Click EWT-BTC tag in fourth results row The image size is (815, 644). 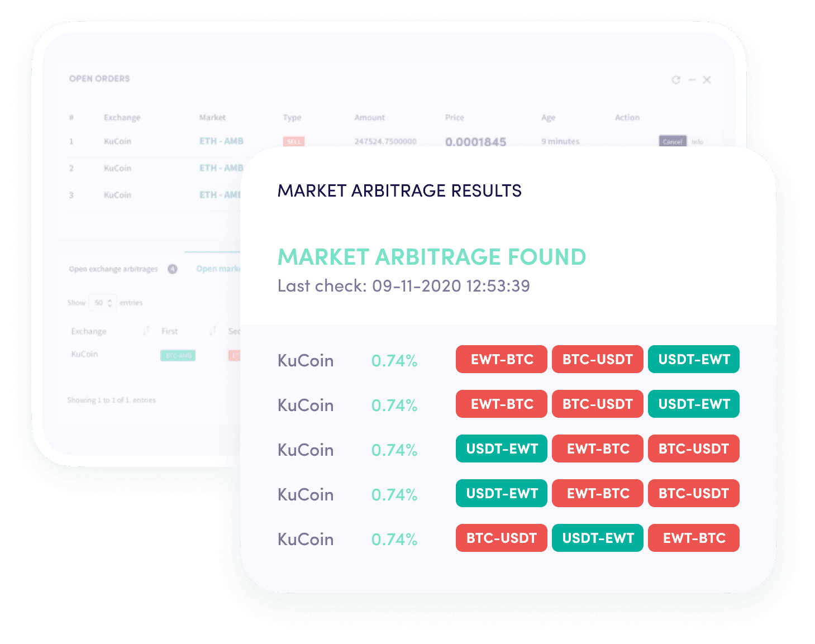[x=598, y=493]
